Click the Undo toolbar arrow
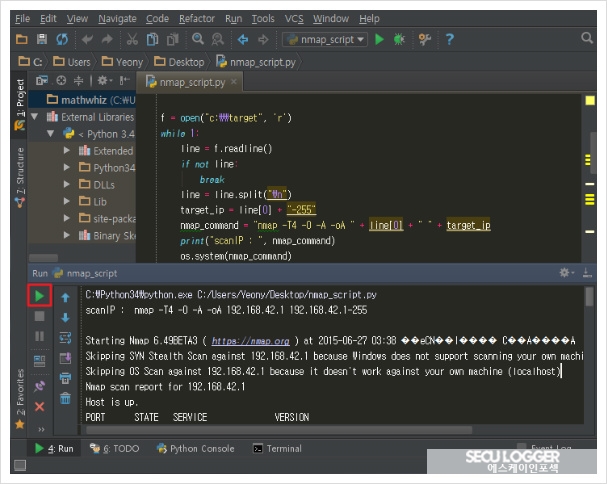This screenshot has height=484, width=607. tap(87, 39)
